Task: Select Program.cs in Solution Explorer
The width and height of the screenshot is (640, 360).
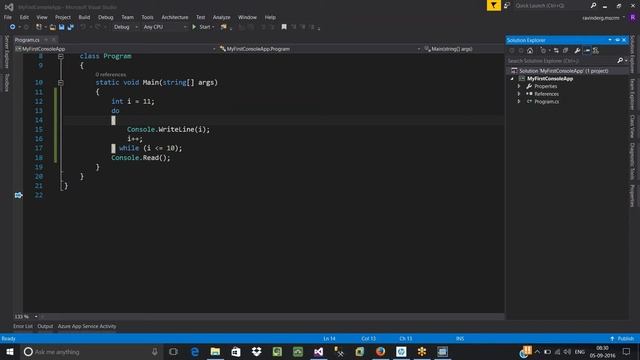Action: pos(547,102)
